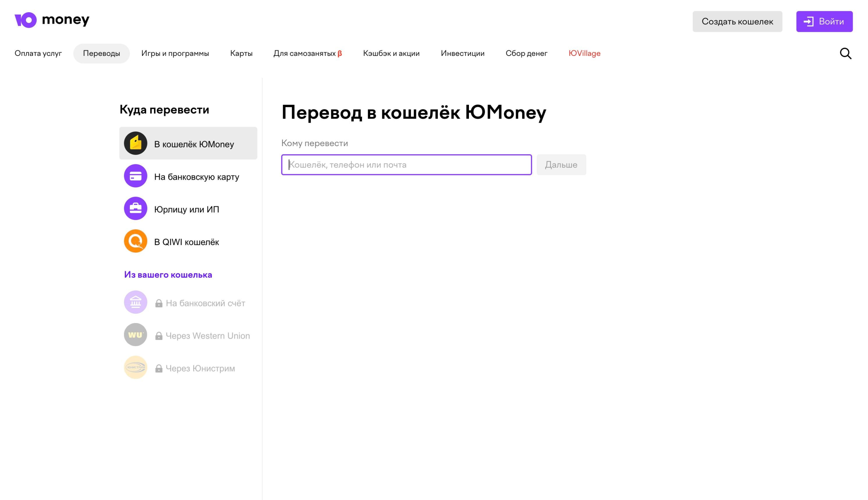
Task: Click Через Юнистрим locked option
Action: (188, 367)
